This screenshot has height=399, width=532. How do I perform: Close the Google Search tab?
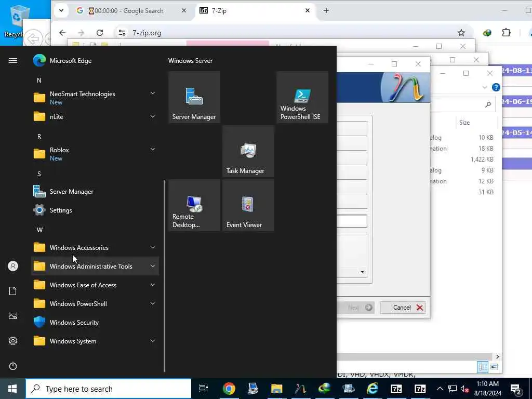[184, 11]
